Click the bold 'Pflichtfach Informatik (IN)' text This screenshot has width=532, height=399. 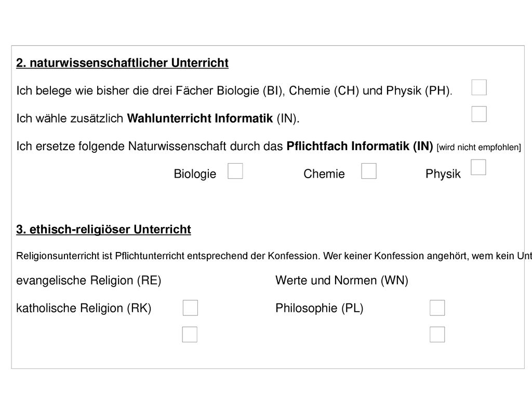tap(360, 146)
